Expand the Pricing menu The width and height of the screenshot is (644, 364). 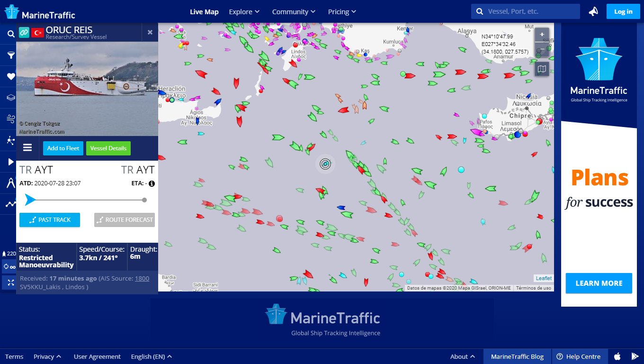click(x=342, y=12)
